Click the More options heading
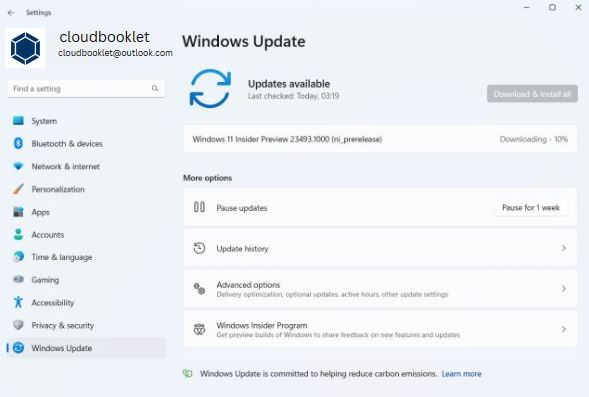Image resolution: width=589 pixels, height=397 pixels. pyautogui.click(x=207, y=178)
